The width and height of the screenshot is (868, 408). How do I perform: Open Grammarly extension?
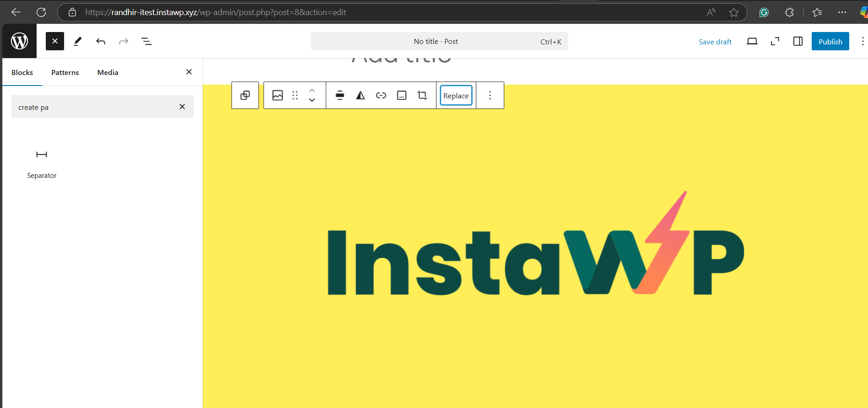(764, 12)
